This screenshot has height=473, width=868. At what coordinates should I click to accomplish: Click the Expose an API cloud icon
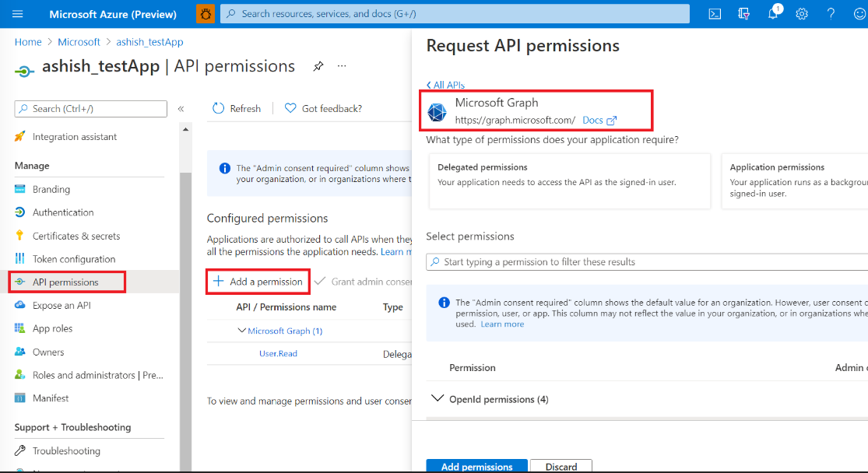[x=20, y=305]
